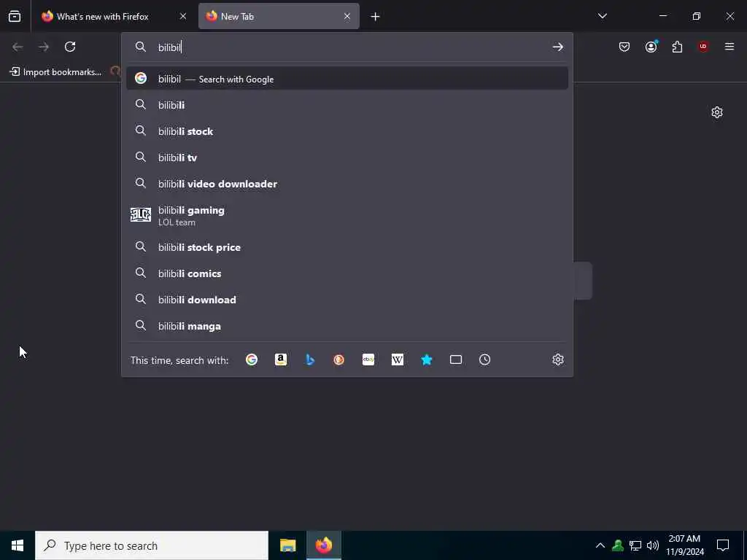Click the Firefox taskbar icon

pos(323,545)
